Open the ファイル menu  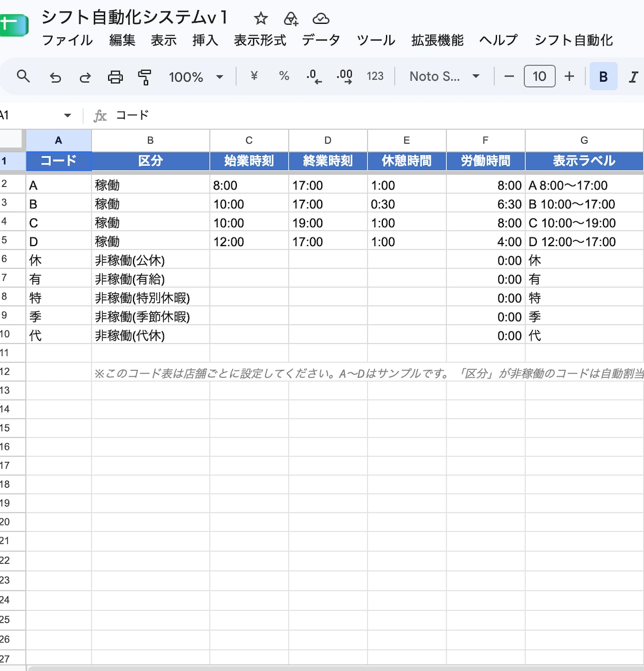[x=67, y=41]
